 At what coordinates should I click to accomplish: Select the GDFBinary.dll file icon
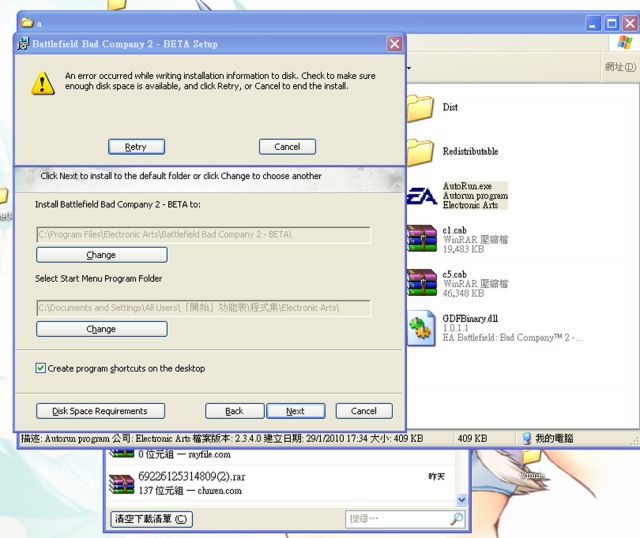click(x=421, y=327)
